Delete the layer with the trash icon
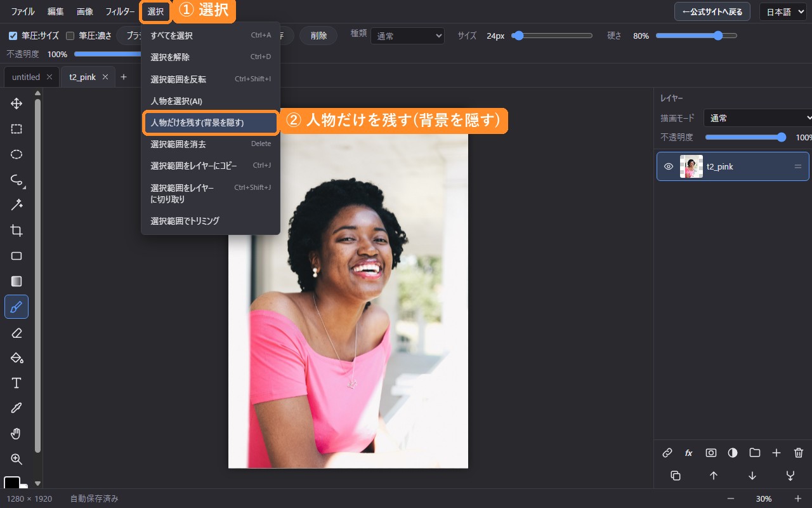Screen dimensions: 812x508 coord(799,453)
